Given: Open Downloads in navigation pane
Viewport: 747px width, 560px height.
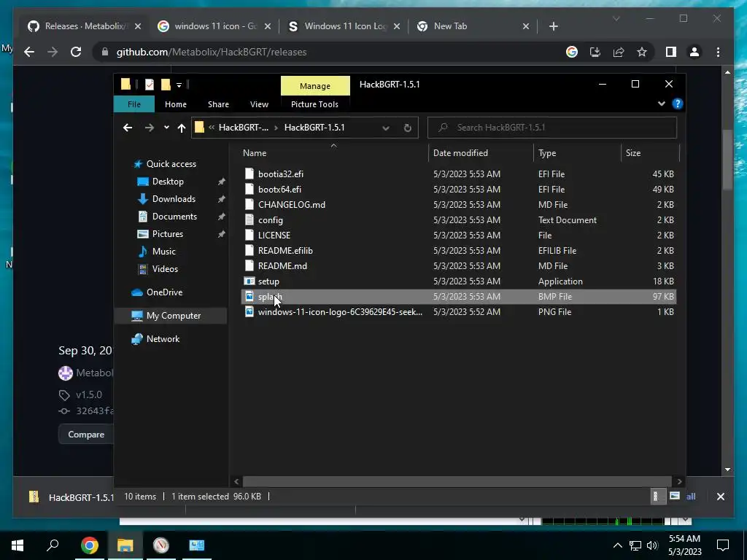Looking at the screenshot, I should pos(174,199).
